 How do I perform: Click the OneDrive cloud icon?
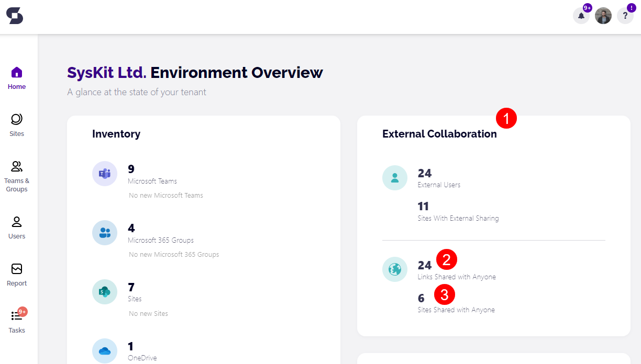tap(104, 351)
